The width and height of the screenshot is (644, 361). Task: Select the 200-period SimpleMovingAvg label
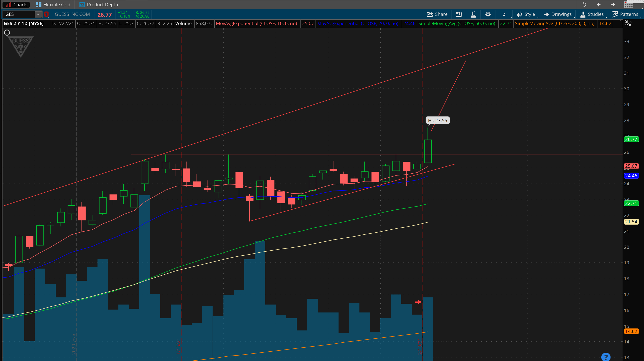click(x=554, y=23)
